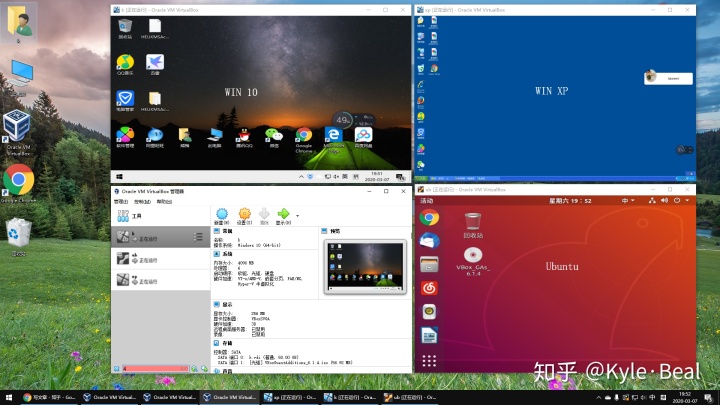Open LibreOffice Writer from the Ubuntu dock
The height and width of the screenshot is (405, 720).
tap(429, 336)
